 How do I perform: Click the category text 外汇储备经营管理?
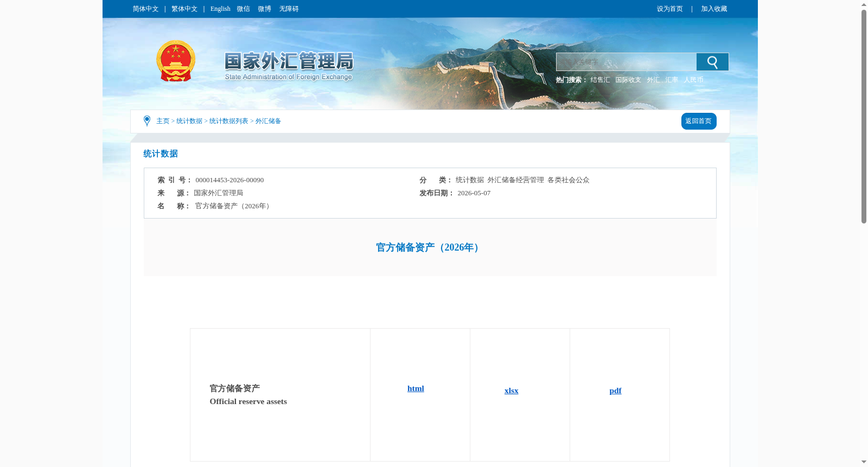(x=515, y=180)
